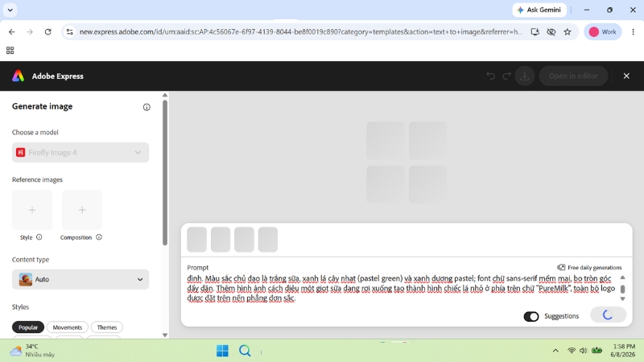The height and width of the screenshot is (362, 644).
Task: Click the prompt scrollbar up arrow
Action: coord(622,278)
